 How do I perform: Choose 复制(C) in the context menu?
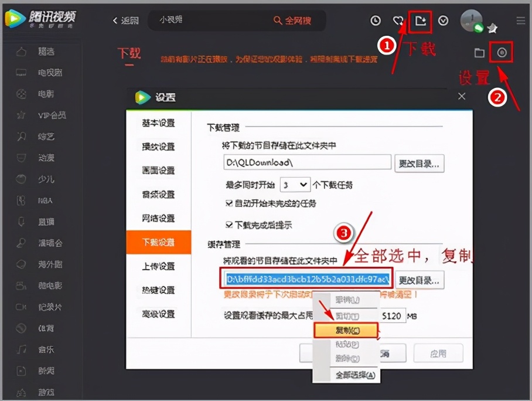pyautogui.click(x=346, y=330)
